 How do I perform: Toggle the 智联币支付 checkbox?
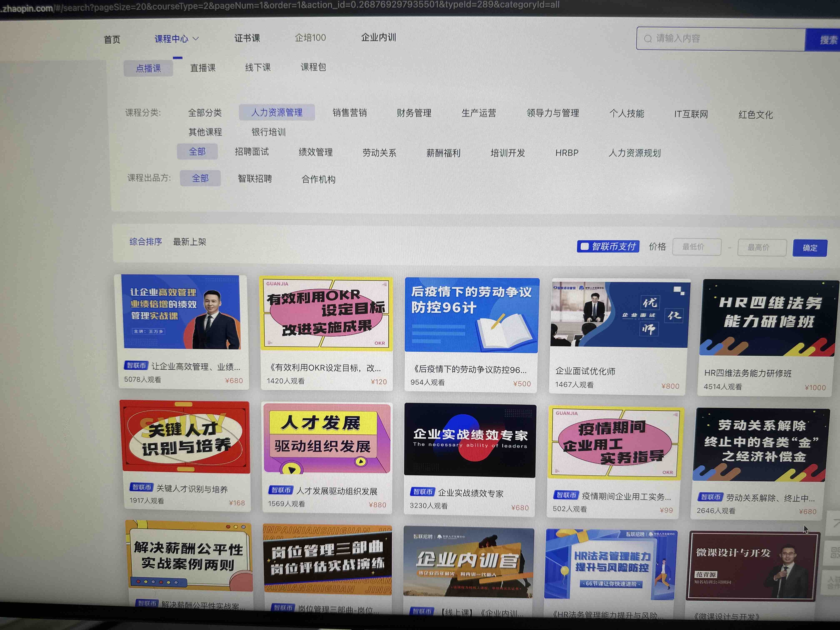[x=584, y=246]
